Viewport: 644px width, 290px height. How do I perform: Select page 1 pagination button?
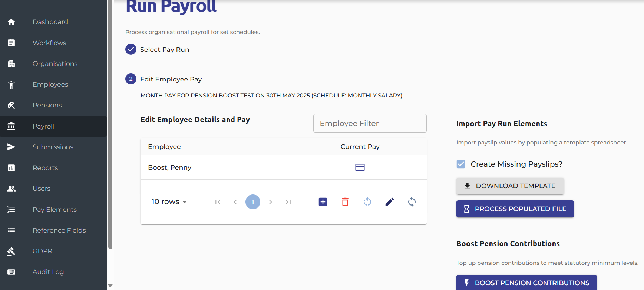253,202
